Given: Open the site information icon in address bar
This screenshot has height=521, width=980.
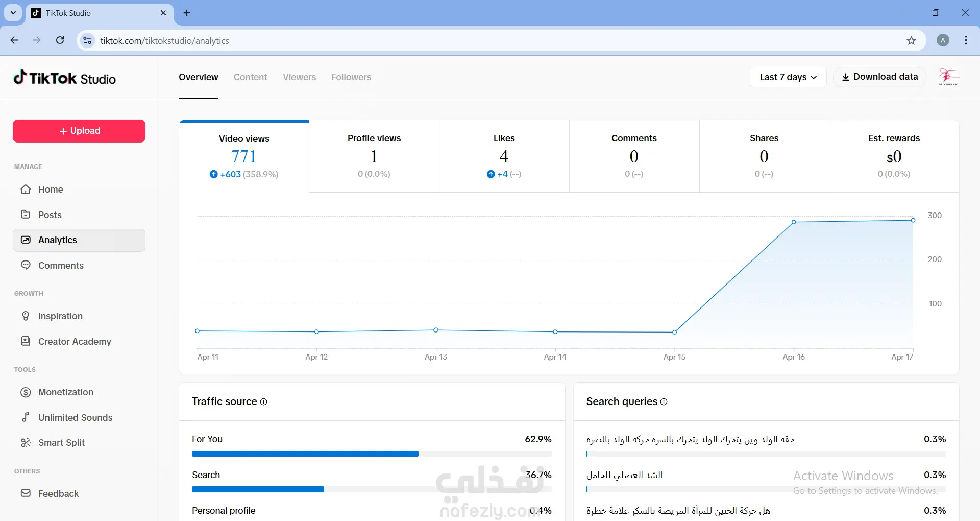Looking at the screenshot, I should (x=88, y=41).
